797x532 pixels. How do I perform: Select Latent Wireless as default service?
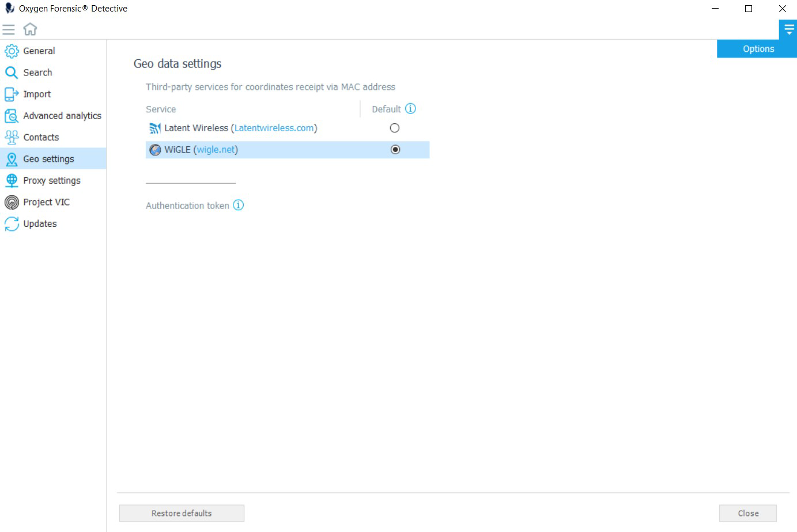click(x=395, y=128)
